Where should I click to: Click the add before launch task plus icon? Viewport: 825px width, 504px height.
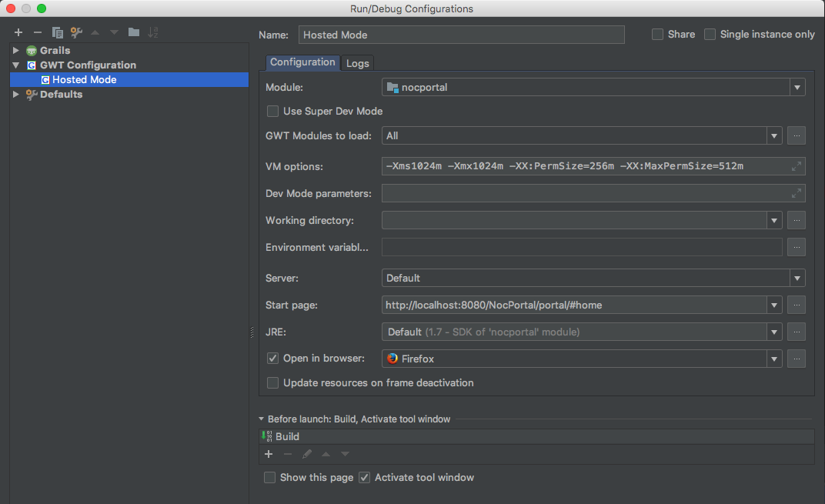[269, 454]
